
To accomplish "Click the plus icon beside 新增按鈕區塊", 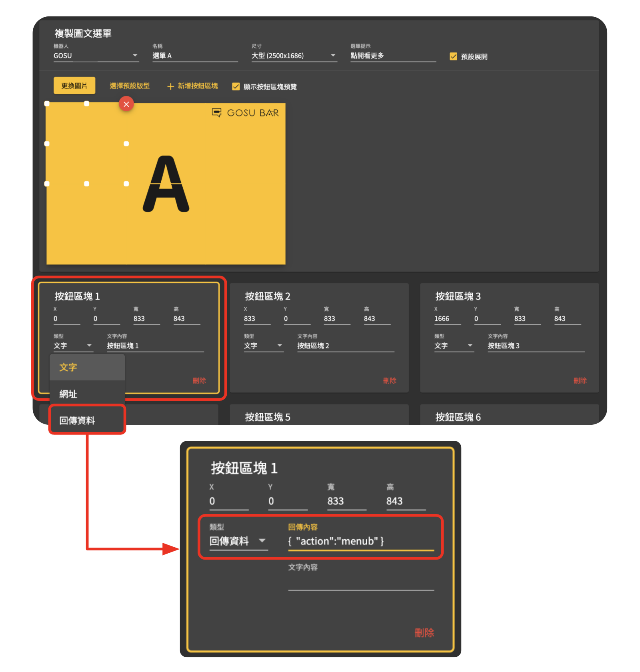I will tap(170, 86).
